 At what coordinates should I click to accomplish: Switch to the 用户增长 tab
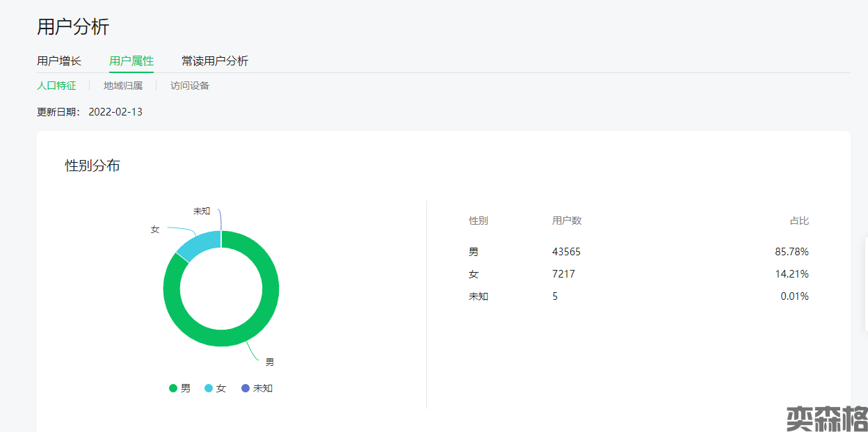pyautogui.click(x=59, y=61)
